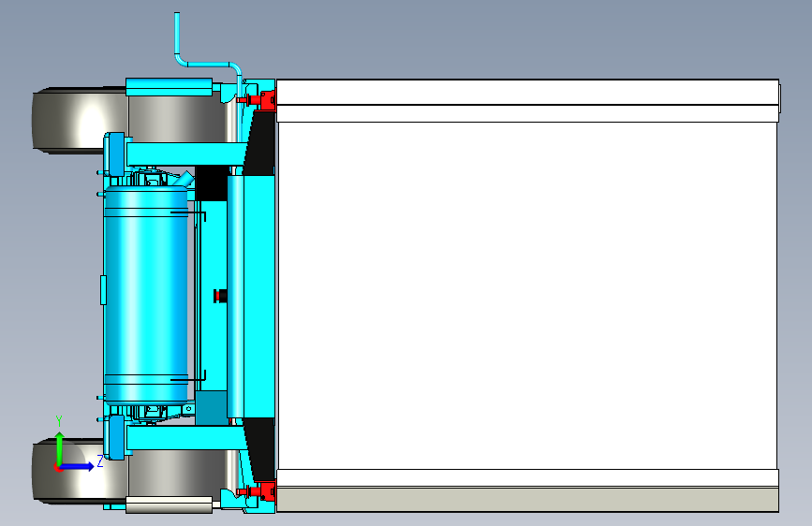Select the large white cargo box body

pyautogui.click(x=527, y=295)
